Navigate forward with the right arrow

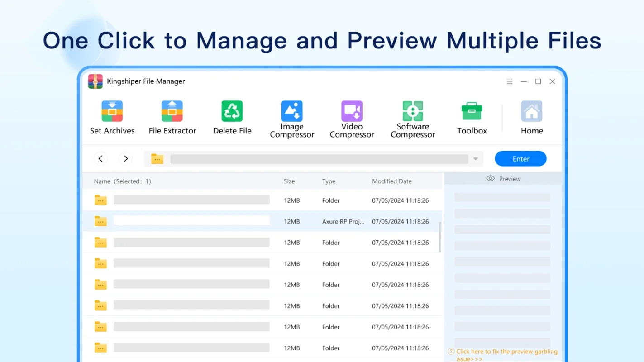click(125, 159)
